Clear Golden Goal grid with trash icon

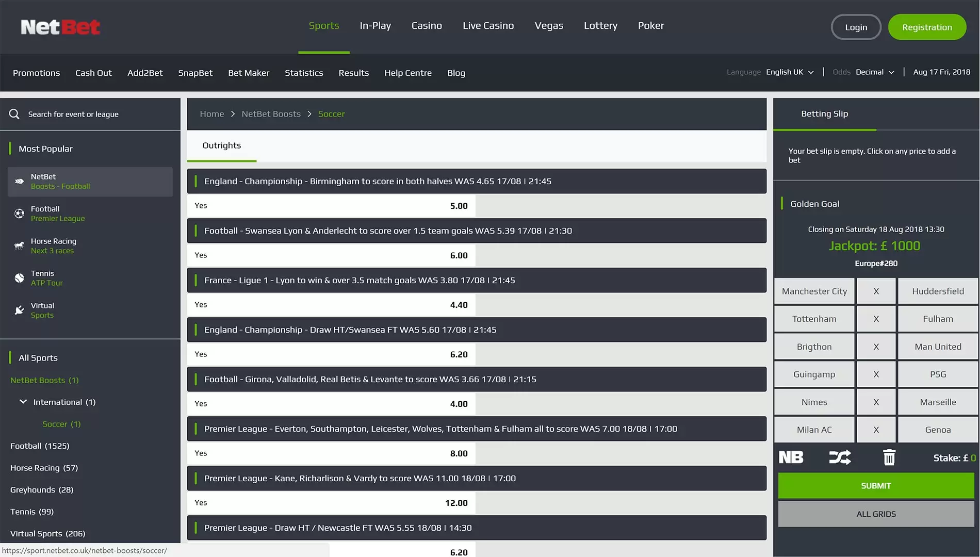(889, 457)
